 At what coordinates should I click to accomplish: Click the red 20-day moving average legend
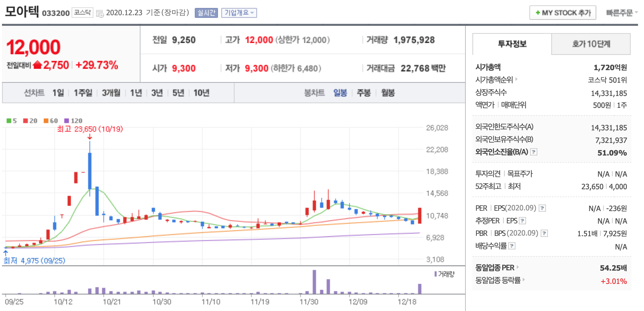30,121
